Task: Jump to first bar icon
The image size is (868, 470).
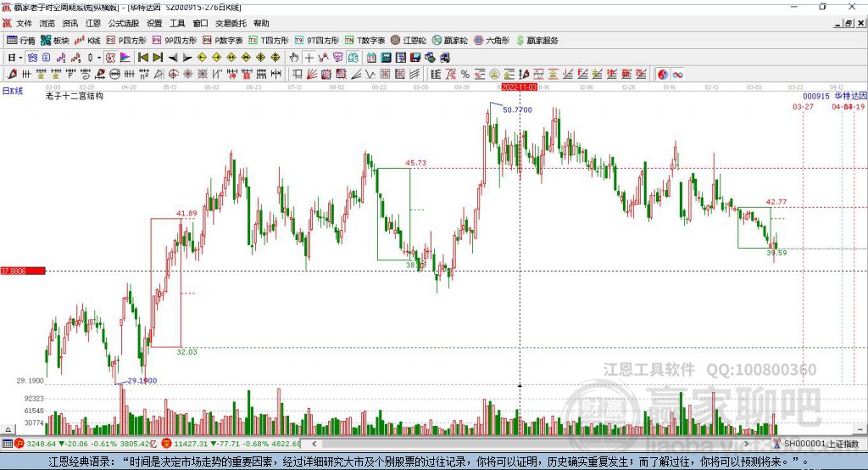Action: (142, 58)
